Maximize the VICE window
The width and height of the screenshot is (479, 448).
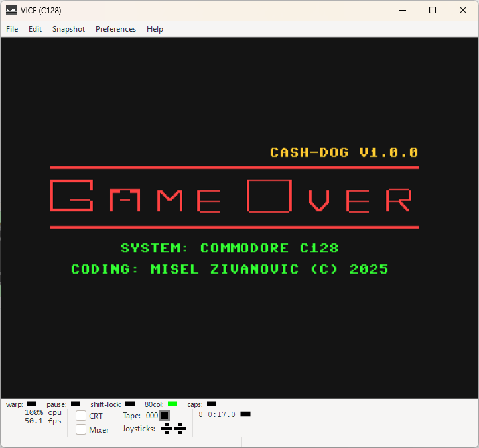[x=433, y=10]
